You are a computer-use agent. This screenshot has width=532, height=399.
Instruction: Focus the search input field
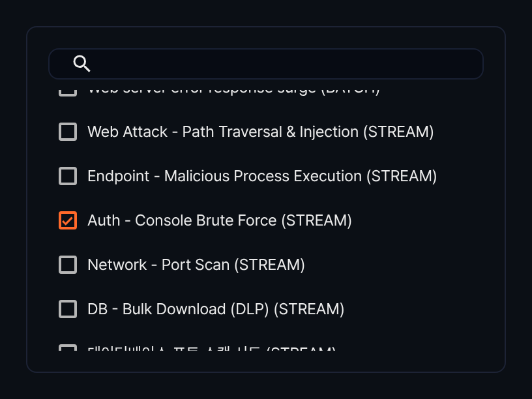(x=266, y=64)
